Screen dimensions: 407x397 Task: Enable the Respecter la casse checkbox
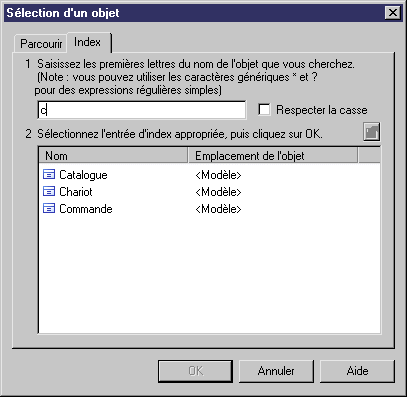coord(264,110)
